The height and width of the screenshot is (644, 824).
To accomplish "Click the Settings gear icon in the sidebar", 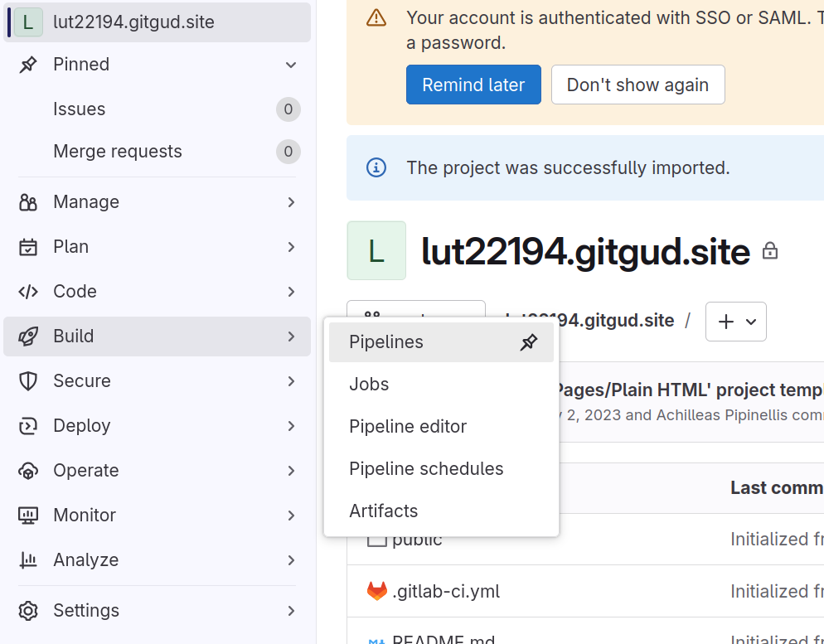I will point(28,610).
